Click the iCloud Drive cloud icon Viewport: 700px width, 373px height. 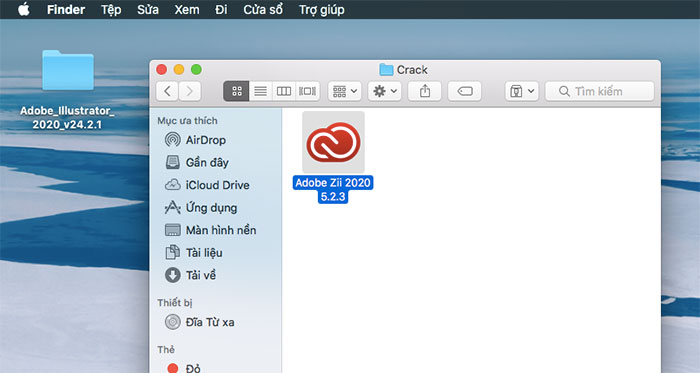click(172, 185)
